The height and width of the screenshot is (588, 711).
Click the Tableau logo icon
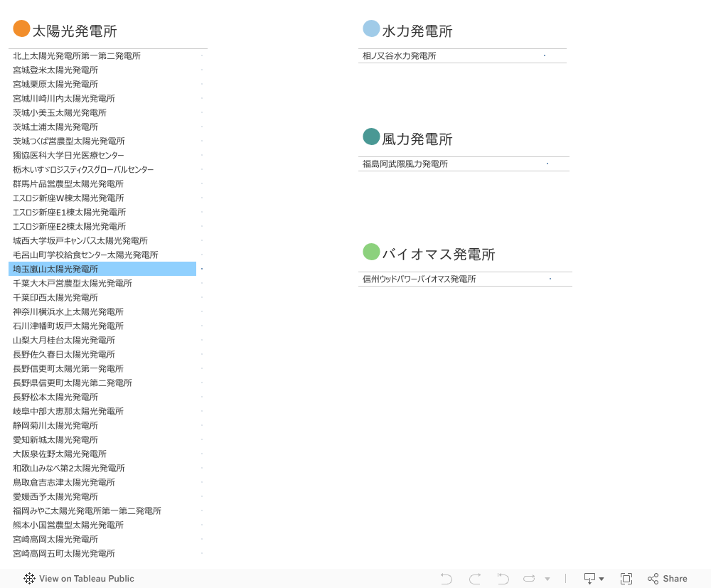coord(29,579)
